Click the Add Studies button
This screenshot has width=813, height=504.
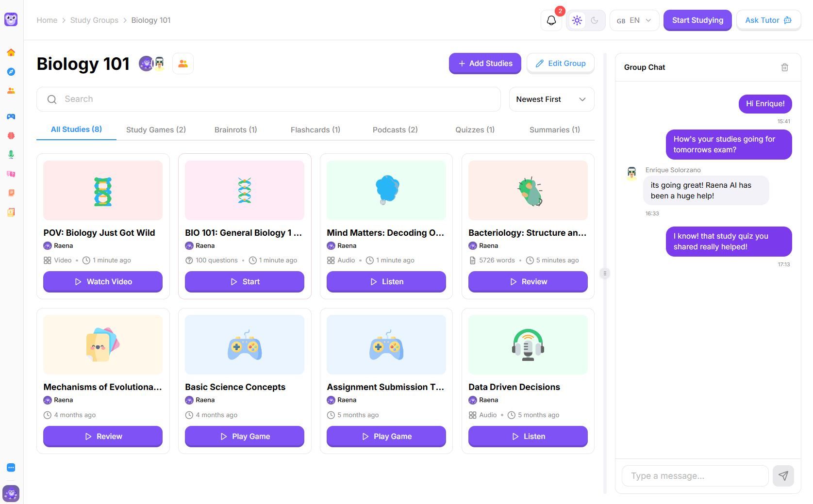pos(485,64)
